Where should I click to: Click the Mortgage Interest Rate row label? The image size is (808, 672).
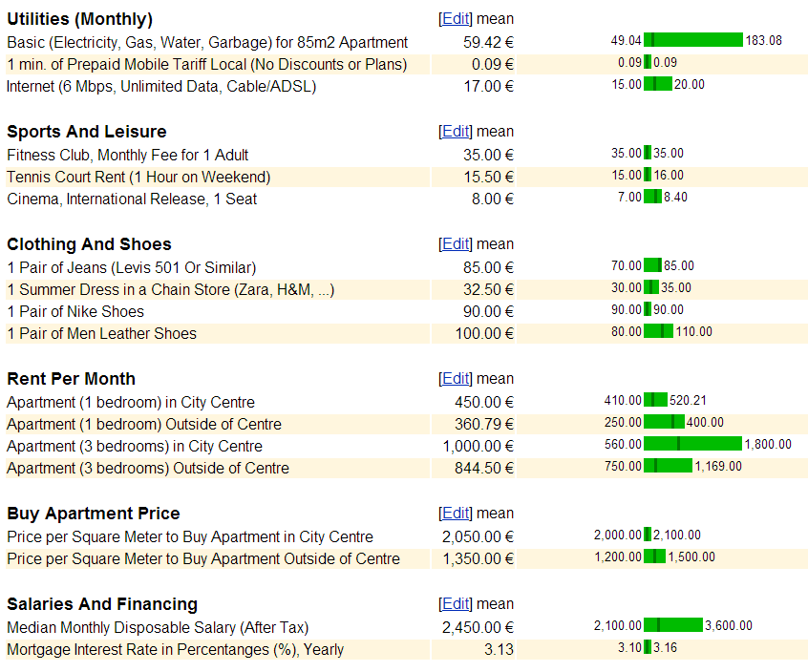point(175,650)
